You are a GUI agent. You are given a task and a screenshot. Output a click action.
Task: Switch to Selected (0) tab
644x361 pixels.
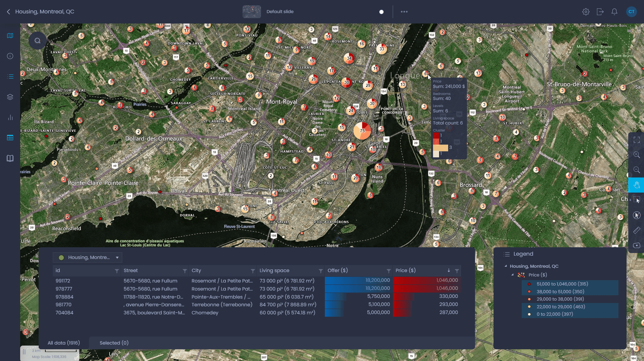click(114, 343)
